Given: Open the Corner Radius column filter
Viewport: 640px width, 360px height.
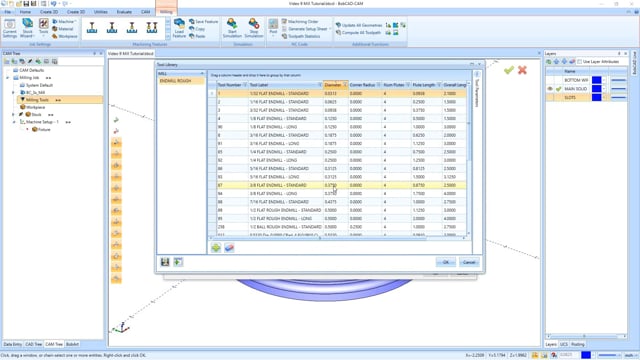Looking at the screenshot, I should click(x=378, y=84).
